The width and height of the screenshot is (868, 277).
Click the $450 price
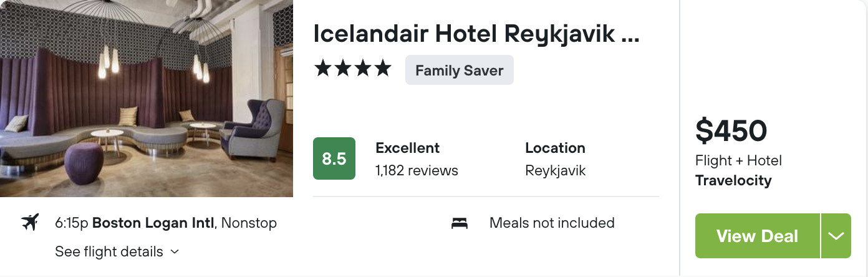point(731,131)
